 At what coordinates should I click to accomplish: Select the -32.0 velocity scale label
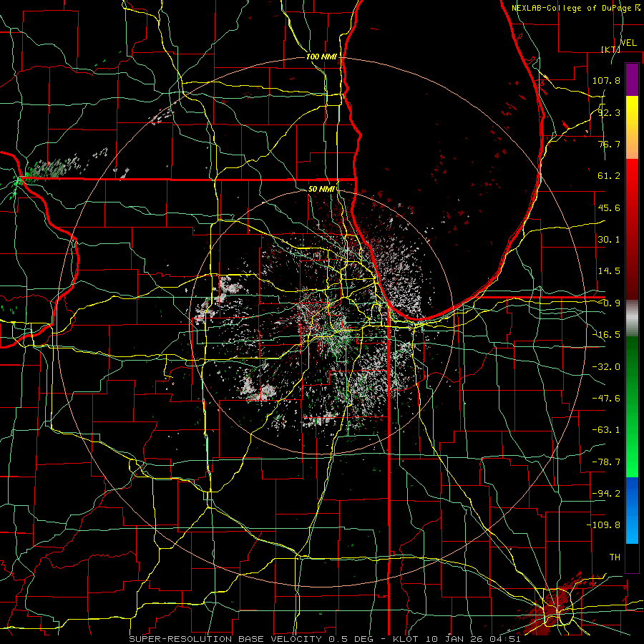[606, 367]
